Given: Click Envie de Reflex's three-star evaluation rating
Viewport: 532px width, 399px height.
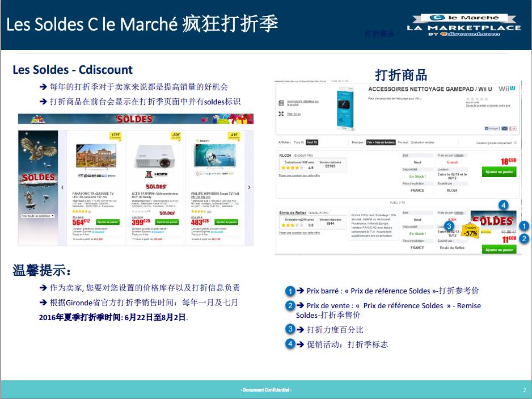Looking at the screenshot, I should click(293, 225).
